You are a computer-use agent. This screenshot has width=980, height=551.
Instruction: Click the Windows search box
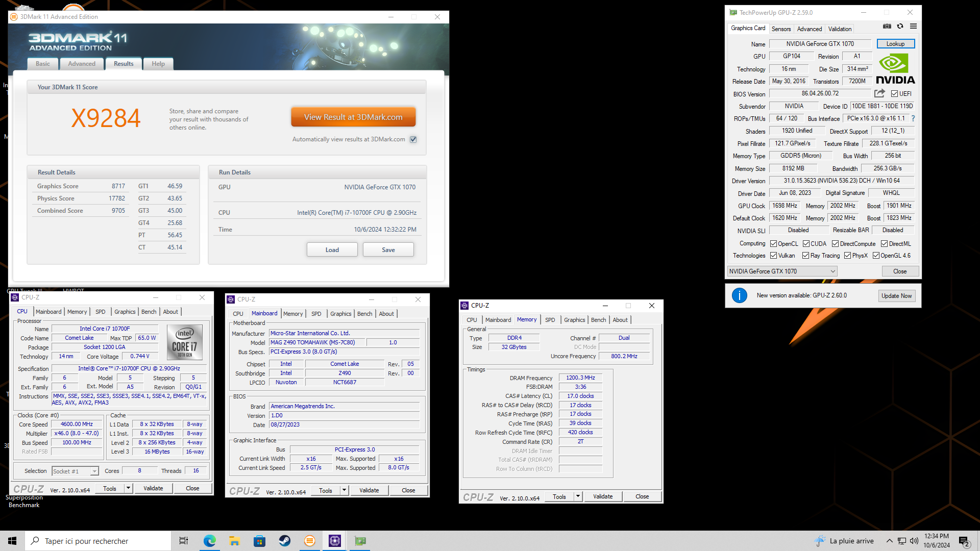coord(98,541)
